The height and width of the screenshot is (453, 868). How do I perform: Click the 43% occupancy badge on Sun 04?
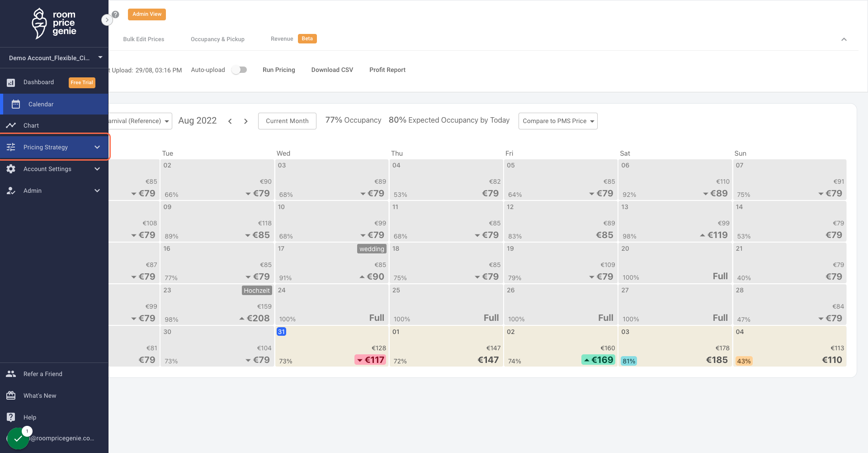pyautogui.click(x=744, y=361)
